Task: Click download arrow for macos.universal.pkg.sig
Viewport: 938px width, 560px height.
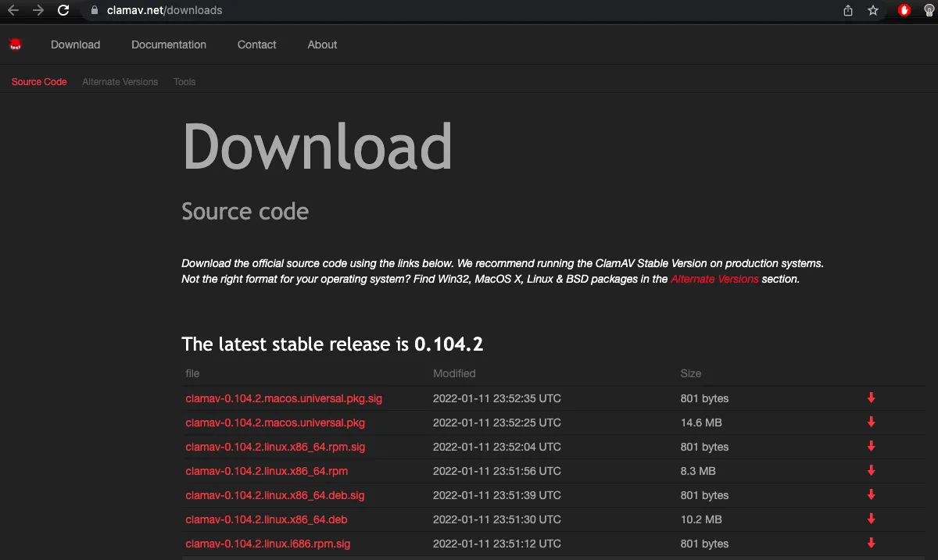Action: click(871, 398)
